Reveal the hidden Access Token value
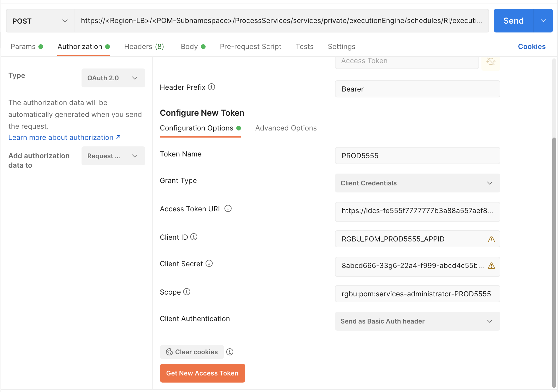The width and height of the screenshot is (560, 392). tap(491, 62)
